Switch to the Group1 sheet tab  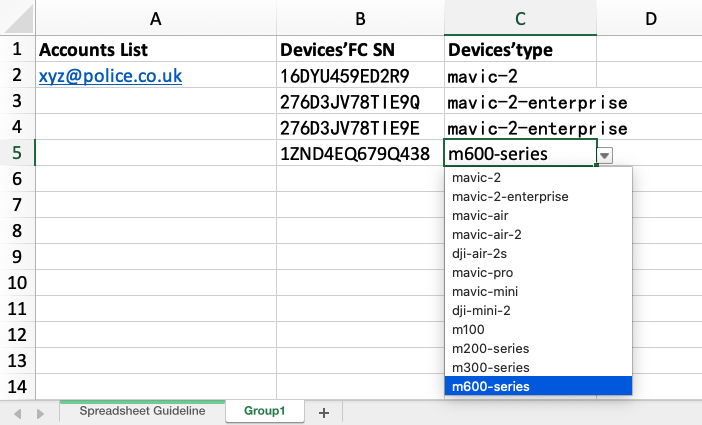tap(265, 411)
